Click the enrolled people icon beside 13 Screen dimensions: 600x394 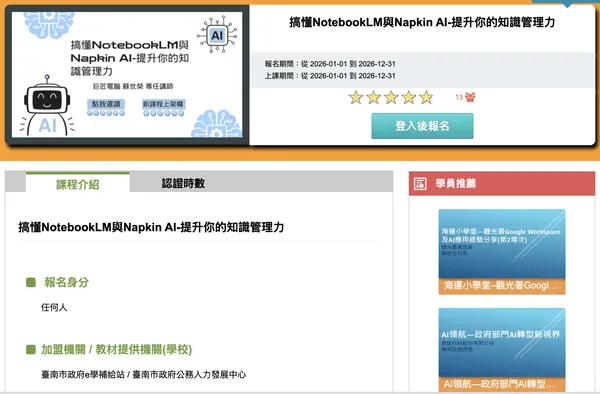[x=470, y=97]
